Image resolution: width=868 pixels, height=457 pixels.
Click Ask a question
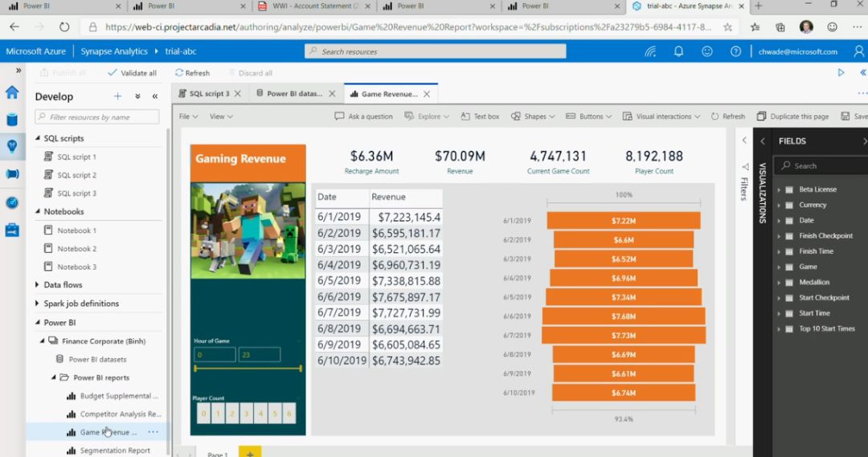point(364,116)
